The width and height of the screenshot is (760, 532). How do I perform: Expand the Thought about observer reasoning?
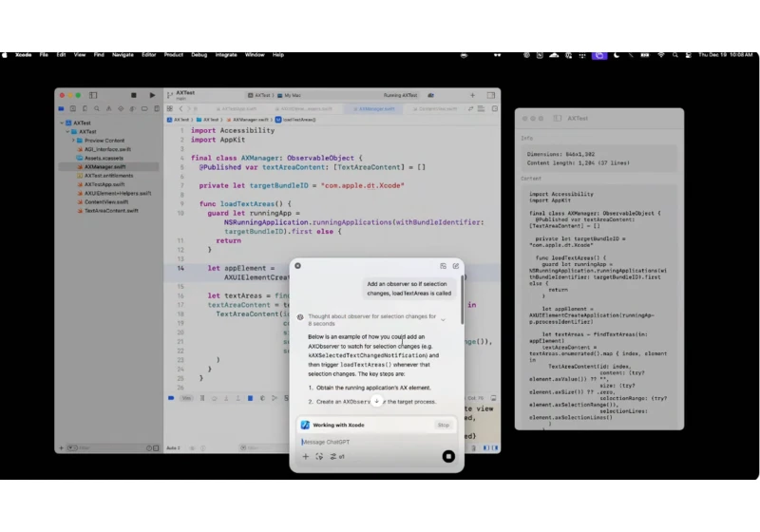(443, 320)
